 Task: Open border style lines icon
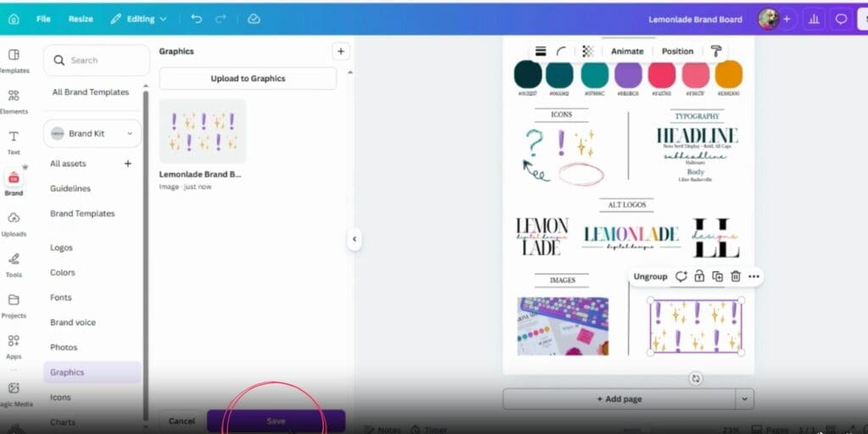[x=541, y=52]
